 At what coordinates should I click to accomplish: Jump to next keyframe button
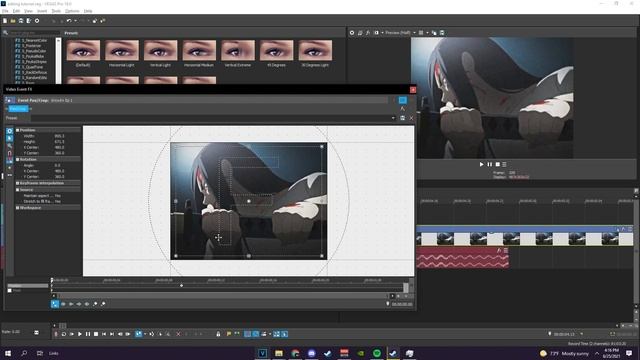click(x=79, y=304)
